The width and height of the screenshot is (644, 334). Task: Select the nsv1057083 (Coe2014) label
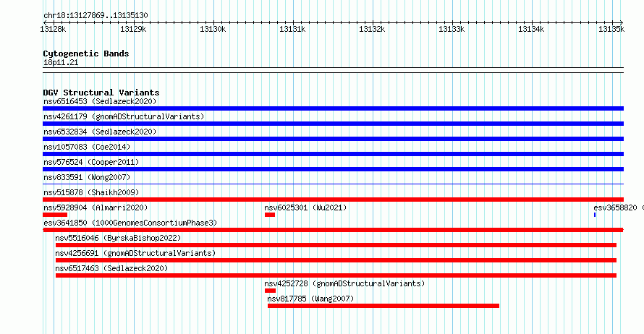tap(87, 147)
